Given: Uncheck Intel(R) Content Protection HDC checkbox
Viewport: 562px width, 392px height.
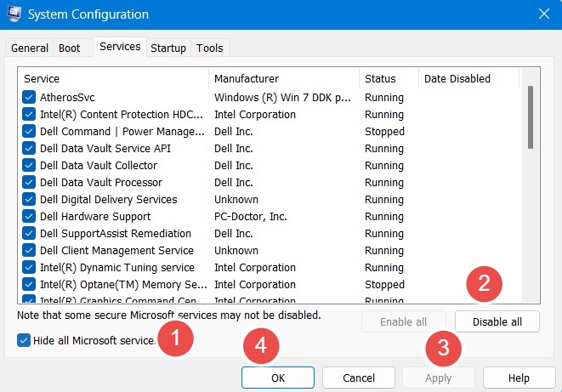Looking at the screenshot, I should (29, 114).
